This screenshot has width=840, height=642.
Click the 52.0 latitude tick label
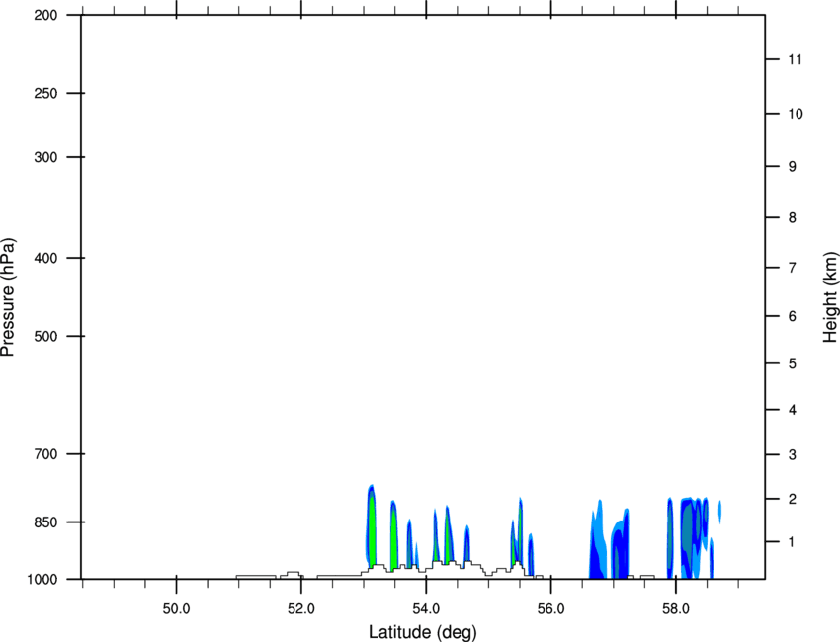[x=301, y=609]
